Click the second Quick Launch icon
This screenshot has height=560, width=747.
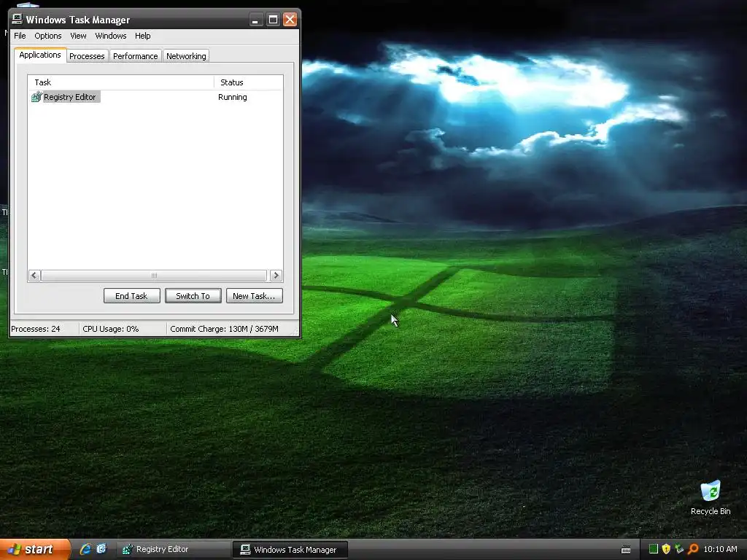click(x=101, y=549)
